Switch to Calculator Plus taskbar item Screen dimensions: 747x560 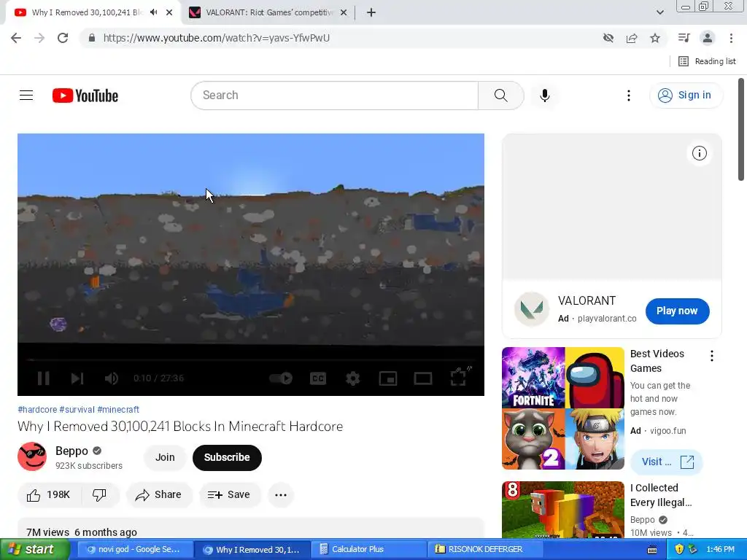pos(368,550)
